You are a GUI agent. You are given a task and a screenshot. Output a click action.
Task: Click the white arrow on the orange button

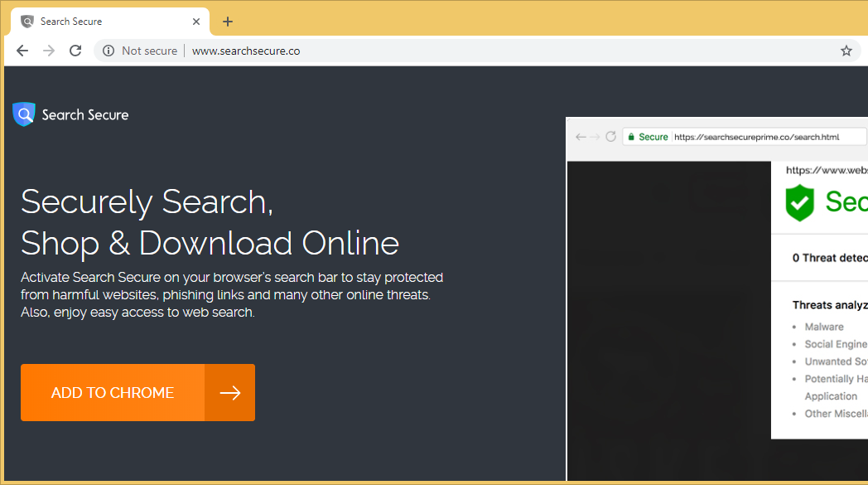click(230, 393)
